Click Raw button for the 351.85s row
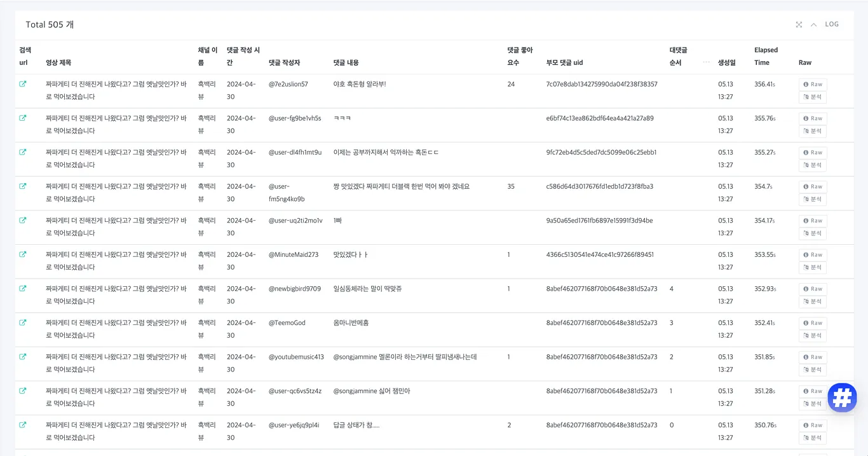868x456 pixels. pos(812,357)
